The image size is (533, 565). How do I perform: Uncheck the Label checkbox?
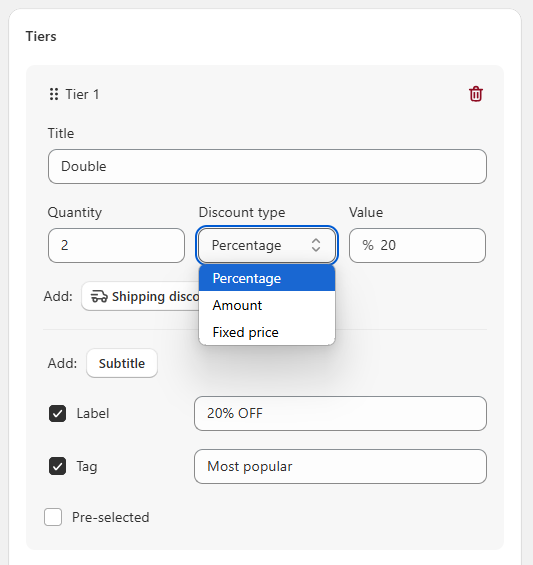point(57,413)
